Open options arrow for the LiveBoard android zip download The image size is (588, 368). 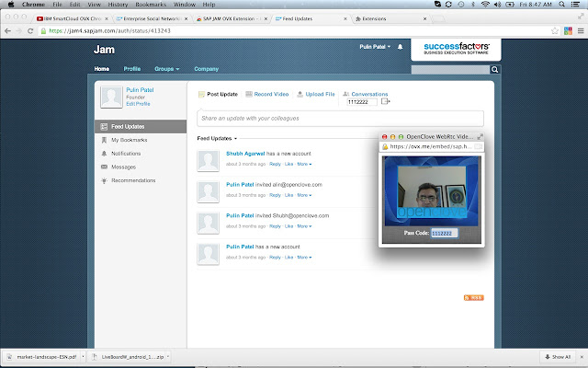point(167,357)
